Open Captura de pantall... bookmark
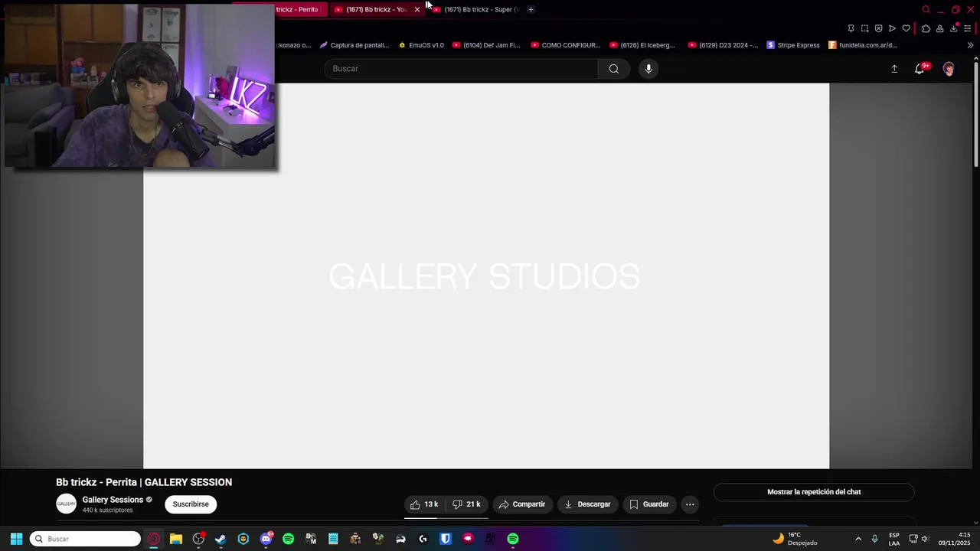The width and height of the screenshot is (980, 551). 354,45
